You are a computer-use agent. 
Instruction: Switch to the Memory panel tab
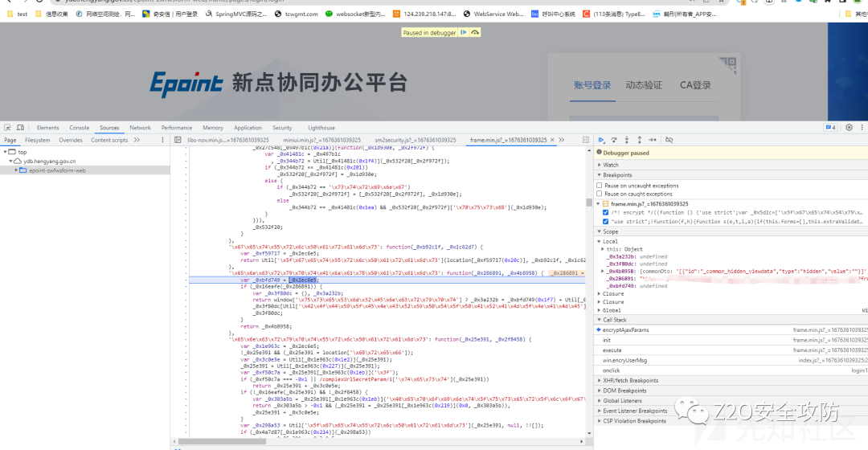point(213,127)
